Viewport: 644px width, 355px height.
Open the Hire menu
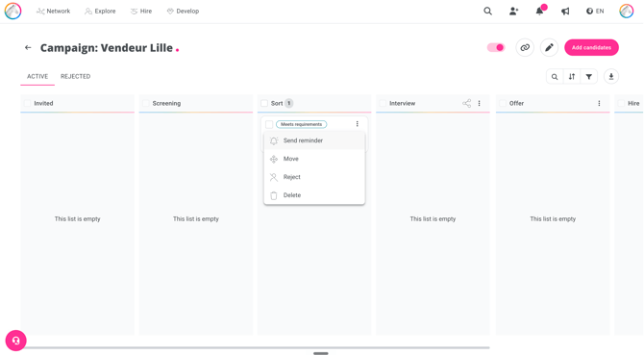141,12
